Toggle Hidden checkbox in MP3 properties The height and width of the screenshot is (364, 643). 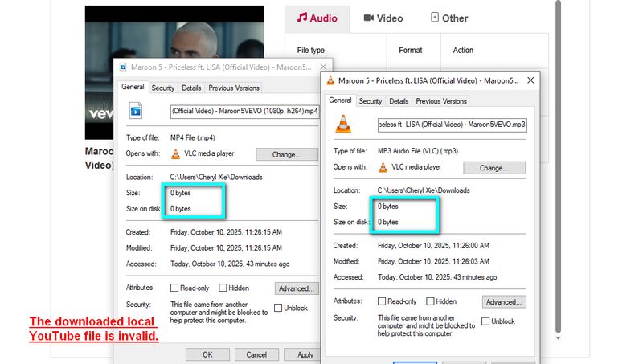click(430, 301)
